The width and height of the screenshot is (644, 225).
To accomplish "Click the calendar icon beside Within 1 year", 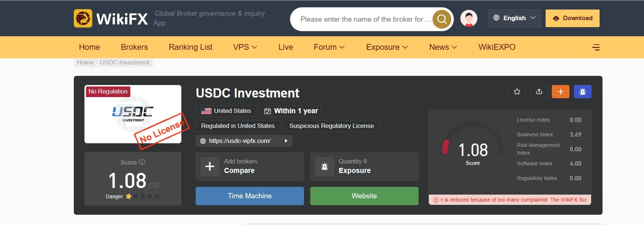I will [268, 111].
